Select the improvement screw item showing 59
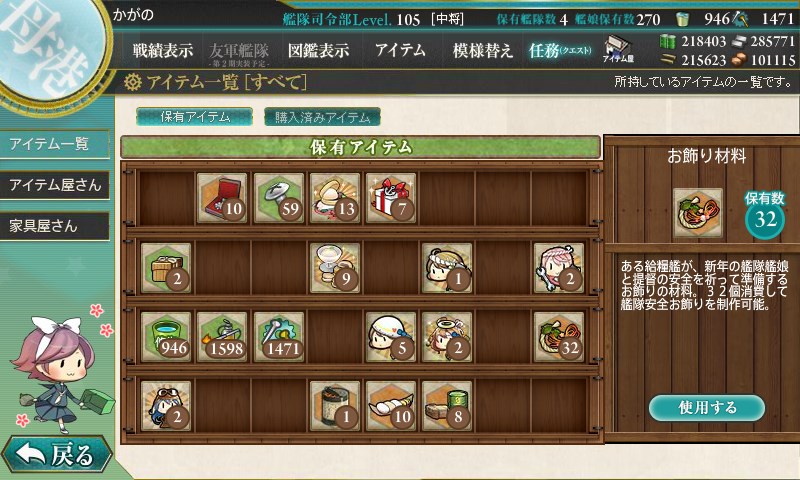Image resolution: width=800 pixels, height=480 pixels. (x=279, y=198)
